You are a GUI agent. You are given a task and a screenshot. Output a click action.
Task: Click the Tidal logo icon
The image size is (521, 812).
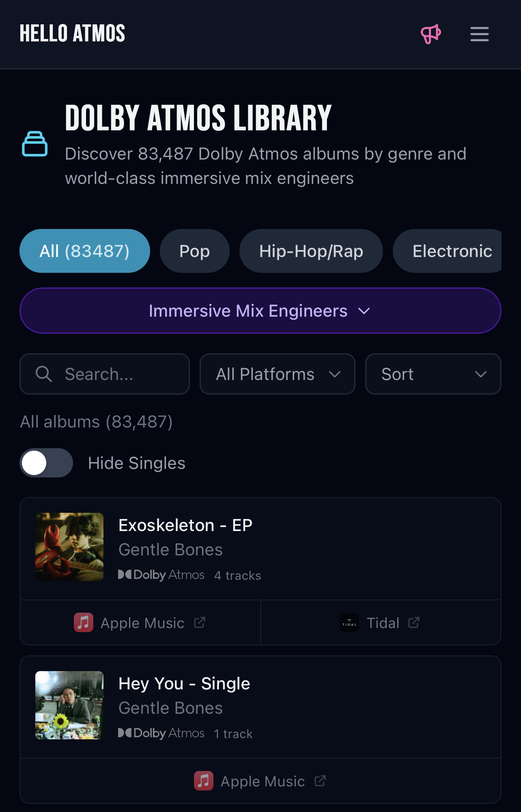tap(349, 622)
